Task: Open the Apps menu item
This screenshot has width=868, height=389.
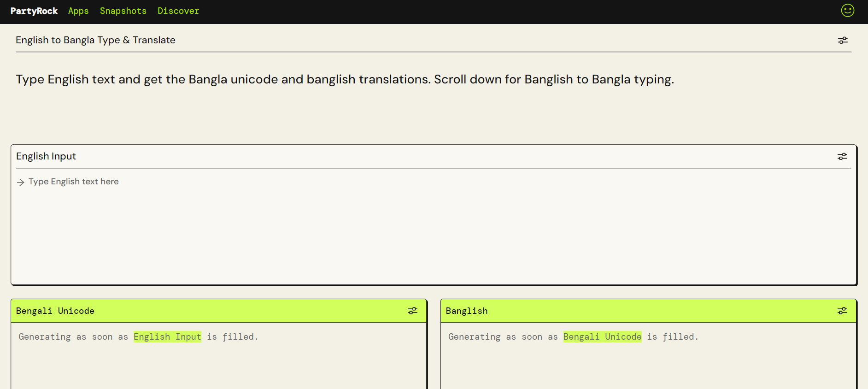Action: tap(78, 11)
